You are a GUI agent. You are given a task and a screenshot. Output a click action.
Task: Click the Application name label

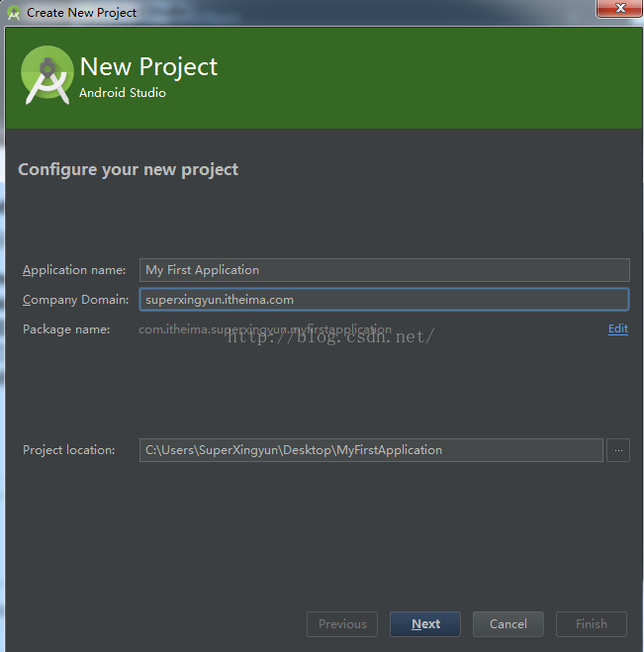coord(74,270)
